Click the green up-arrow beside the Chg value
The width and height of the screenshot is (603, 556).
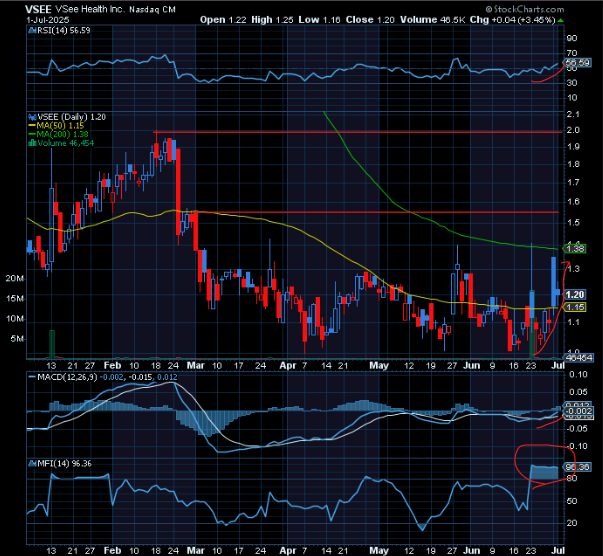point(561,20)
